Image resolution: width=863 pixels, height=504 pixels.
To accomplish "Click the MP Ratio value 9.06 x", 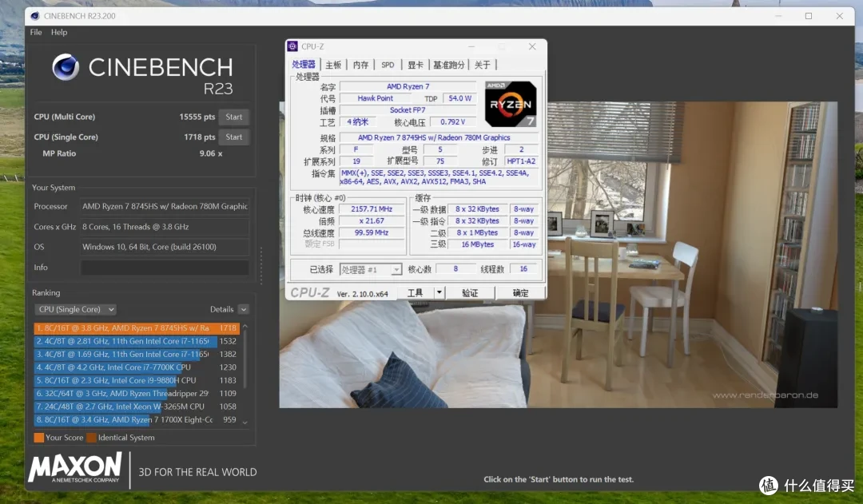I will [211, 153].
